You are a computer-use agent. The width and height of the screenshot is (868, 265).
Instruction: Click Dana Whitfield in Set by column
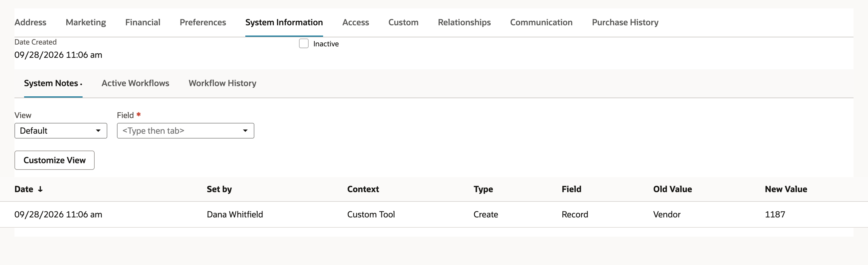coord(235,214)
